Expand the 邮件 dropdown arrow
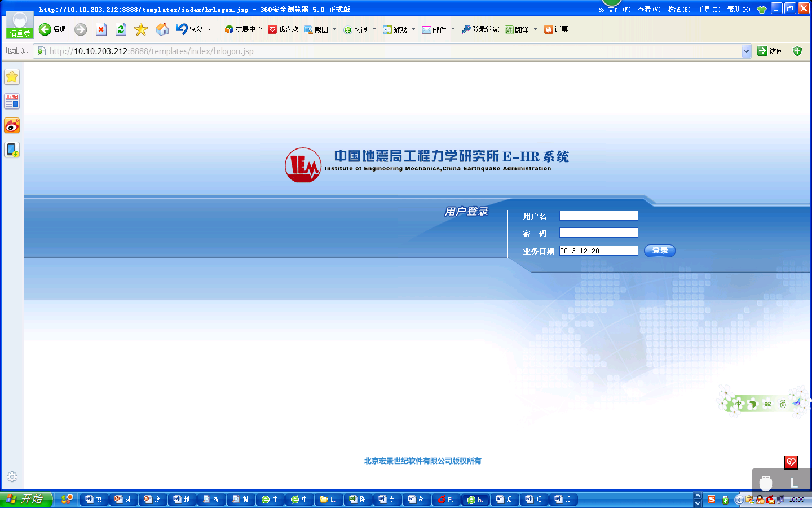Image resolution: width=812 pixels, height=508 pixels. [453, 29]
